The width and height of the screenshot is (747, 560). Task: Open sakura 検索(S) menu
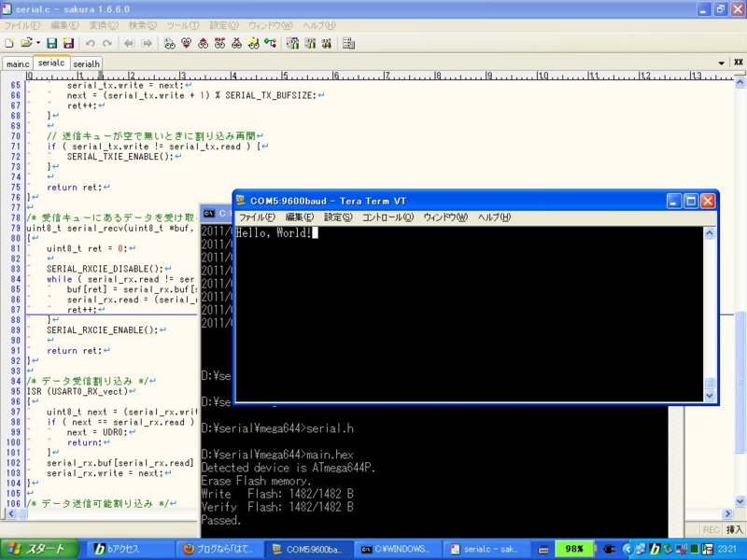coord(143,25)
